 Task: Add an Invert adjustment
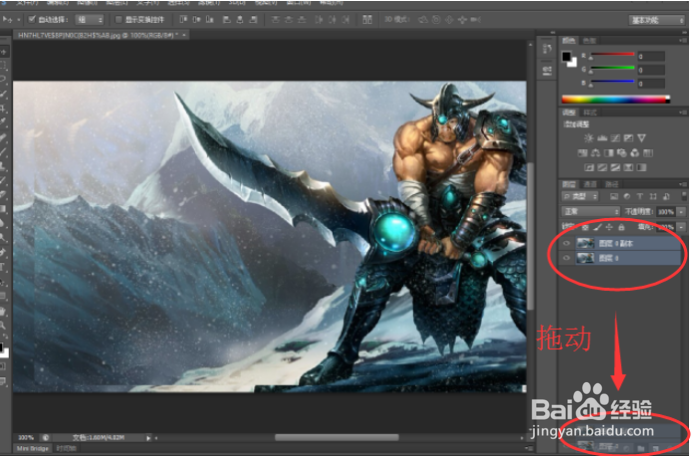point(589,167)
